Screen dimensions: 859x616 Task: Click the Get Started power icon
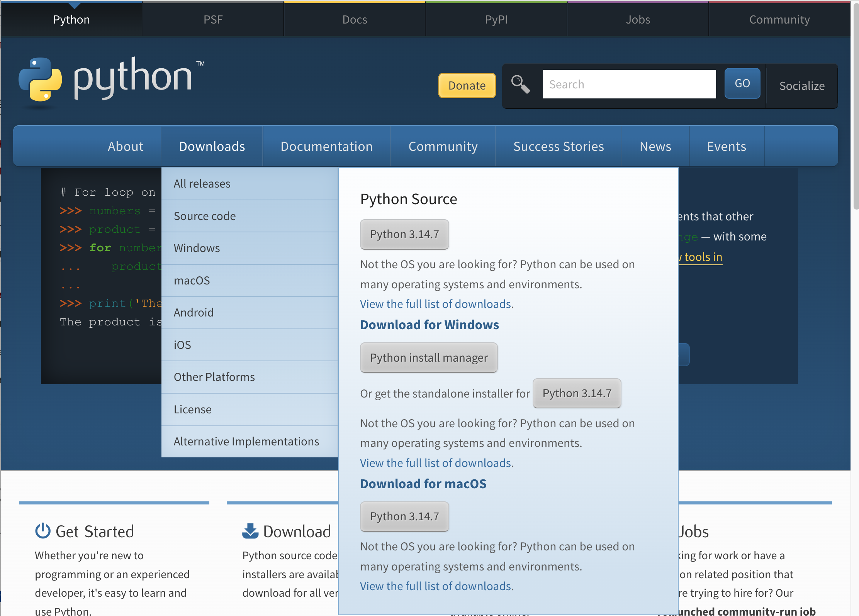43,531
